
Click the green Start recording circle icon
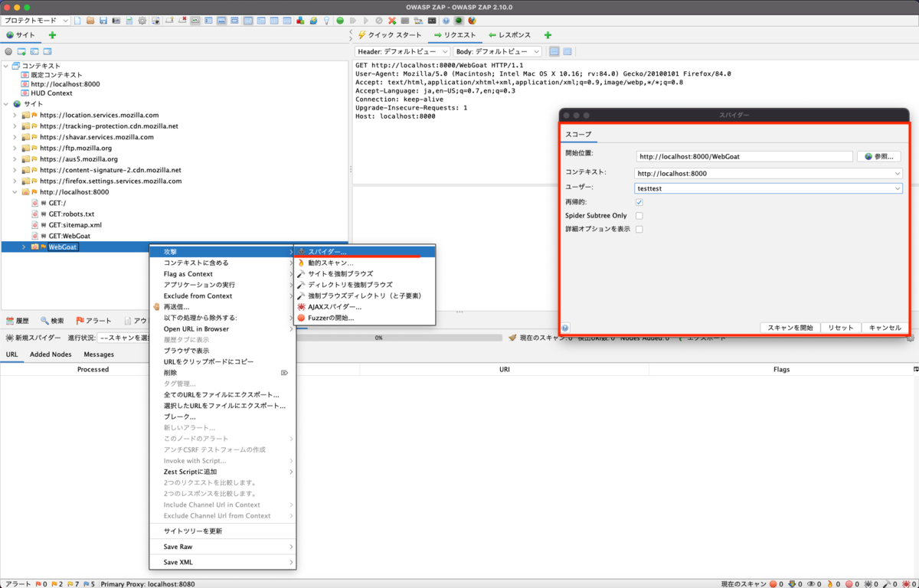340,21
